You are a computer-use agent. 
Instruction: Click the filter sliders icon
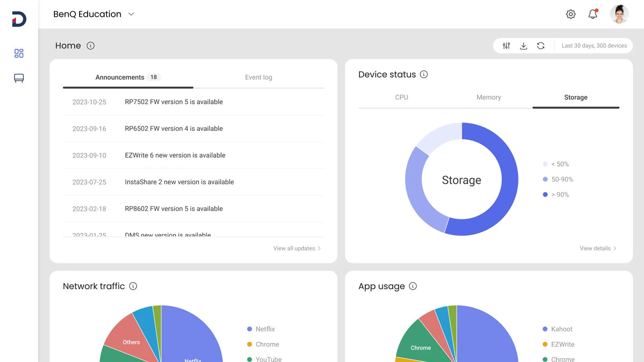(506, 46)
